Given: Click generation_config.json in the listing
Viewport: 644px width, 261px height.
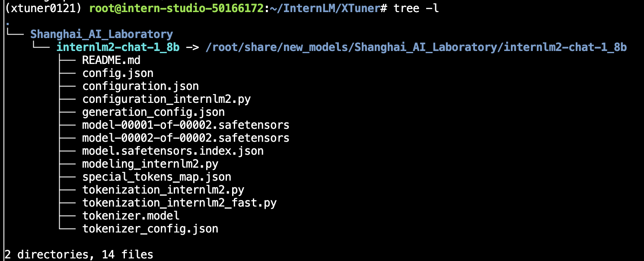Looking at the screenshot, I should tap(153, 112).
